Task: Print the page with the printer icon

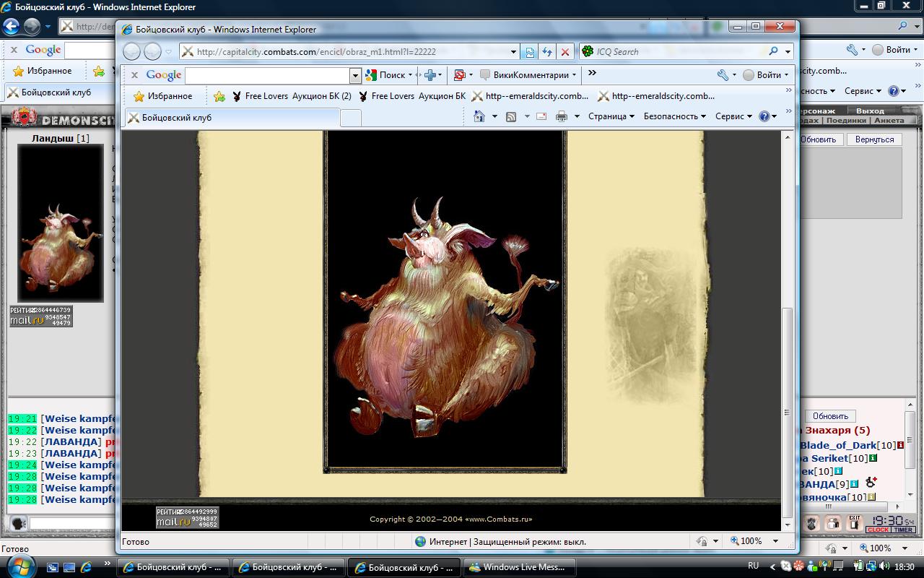Action: 562,116
